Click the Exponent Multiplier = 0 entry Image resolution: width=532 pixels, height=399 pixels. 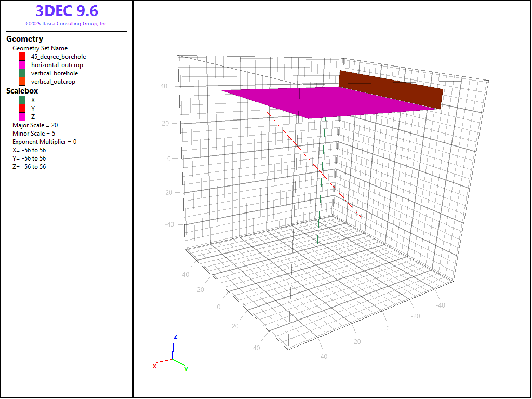(x=44, y=142)
